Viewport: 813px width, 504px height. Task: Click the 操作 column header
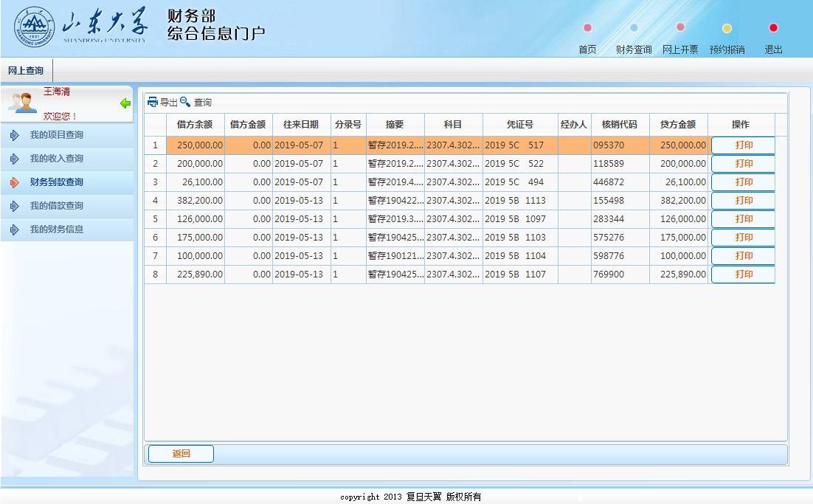point(741,125)
